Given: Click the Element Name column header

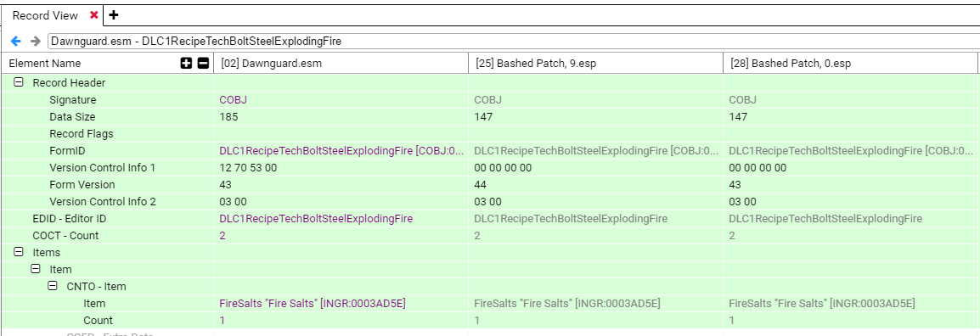Looking at the screenshot, I should 44,63.
